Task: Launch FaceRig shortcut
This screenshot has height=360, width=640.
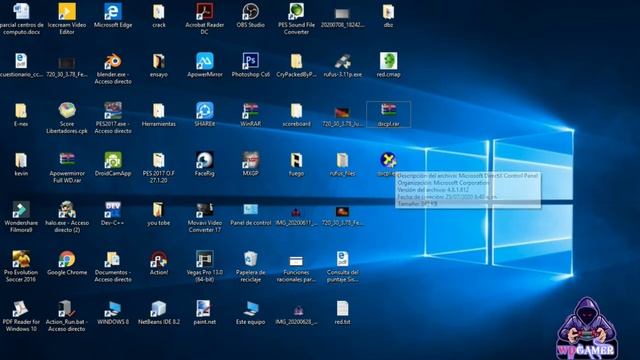Action: 204,164
